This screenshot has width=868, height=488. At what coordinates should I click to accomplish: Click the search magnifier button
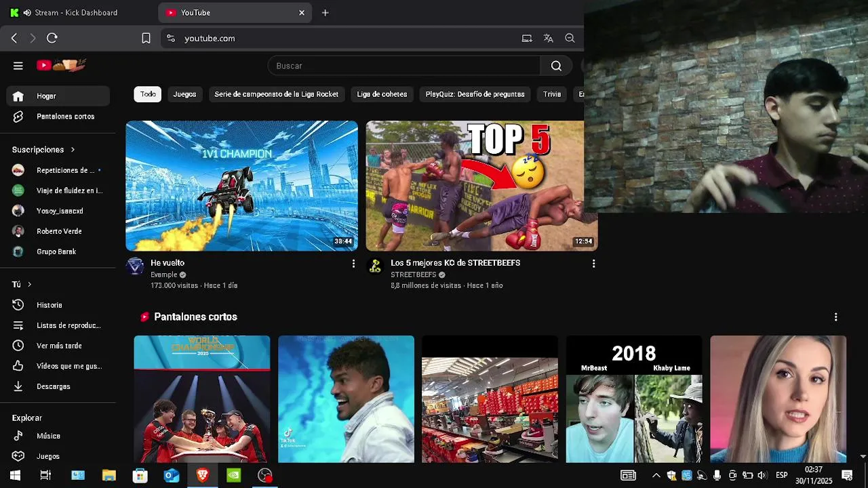(x=556, y=66)
